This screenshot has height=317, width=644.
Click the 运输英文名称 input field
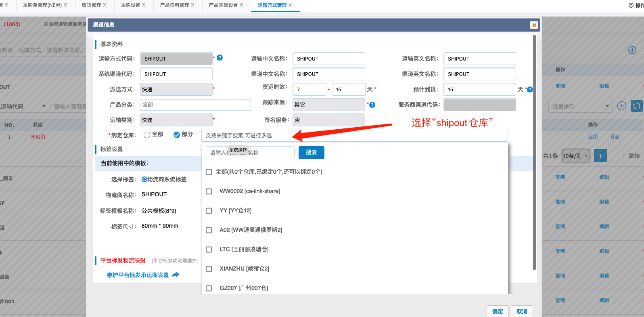click(x=480, y=59)
